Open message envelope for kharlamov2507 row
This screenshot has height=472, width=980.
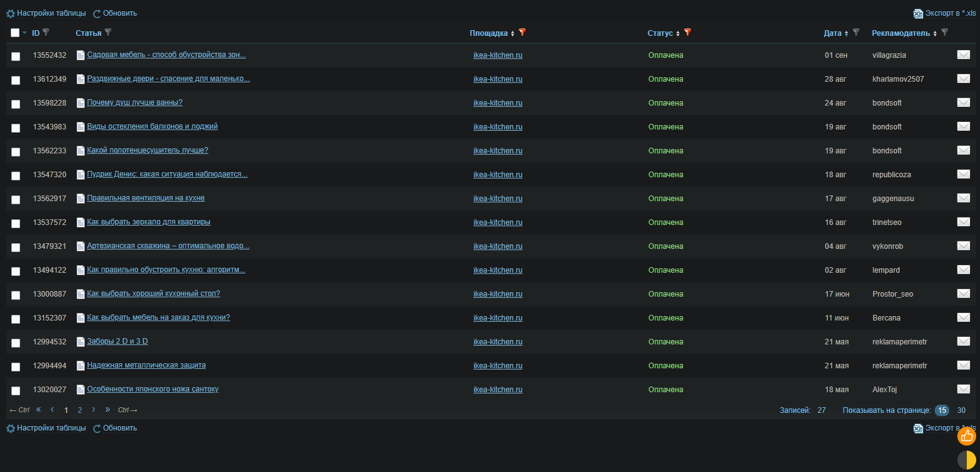(x=963, y=79)
